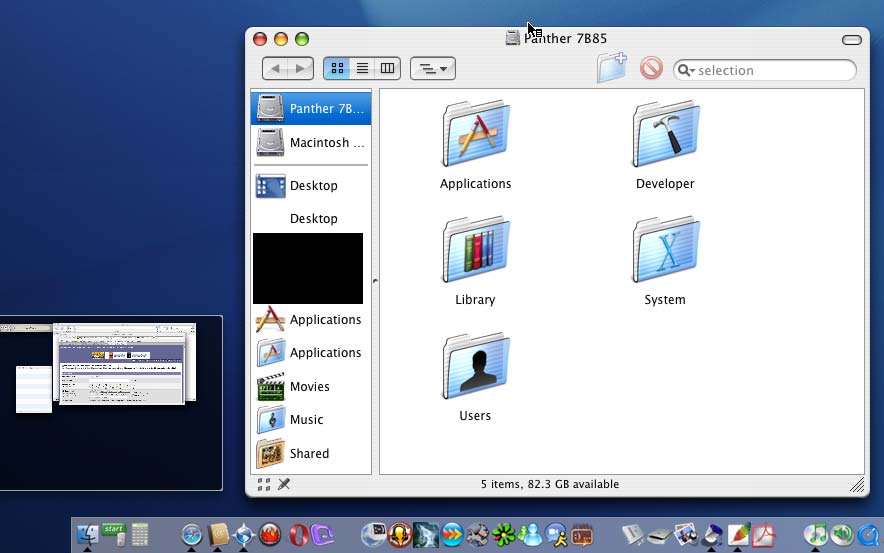Open the search scope magnifier dropdown
The image size is (884, 553).
686,70
